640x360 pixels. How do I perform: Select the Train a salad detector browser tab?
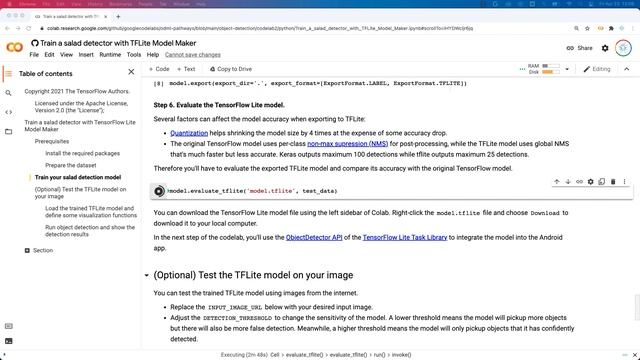(71, 16)
